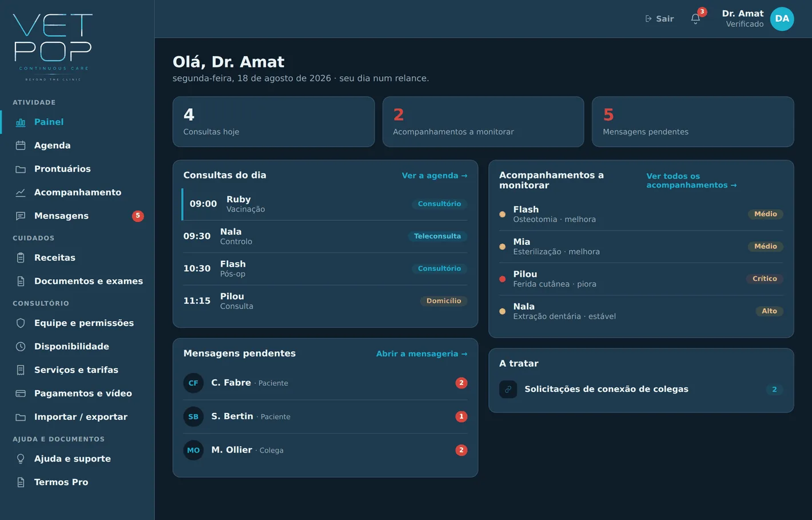Open the 11:15 Pilou Consulta appointment

[x=325, y=301]
